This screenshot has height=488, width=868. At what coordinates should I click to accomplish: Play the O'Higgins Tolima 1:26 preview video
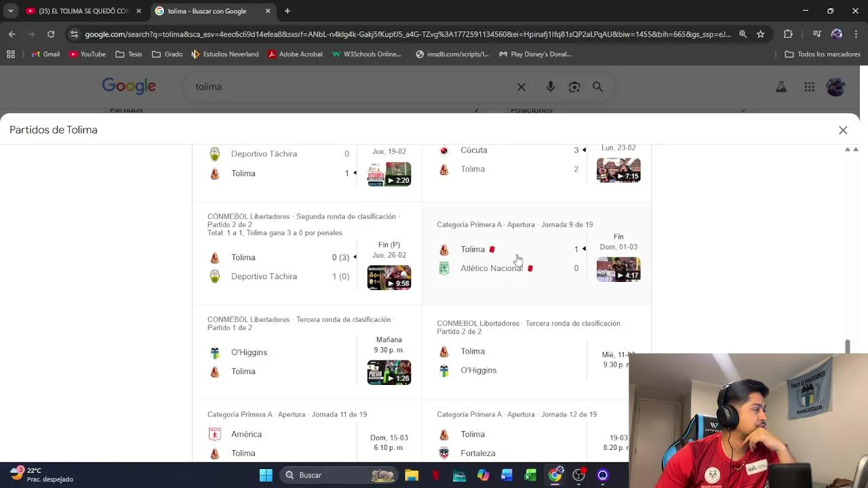coord(389,372)
